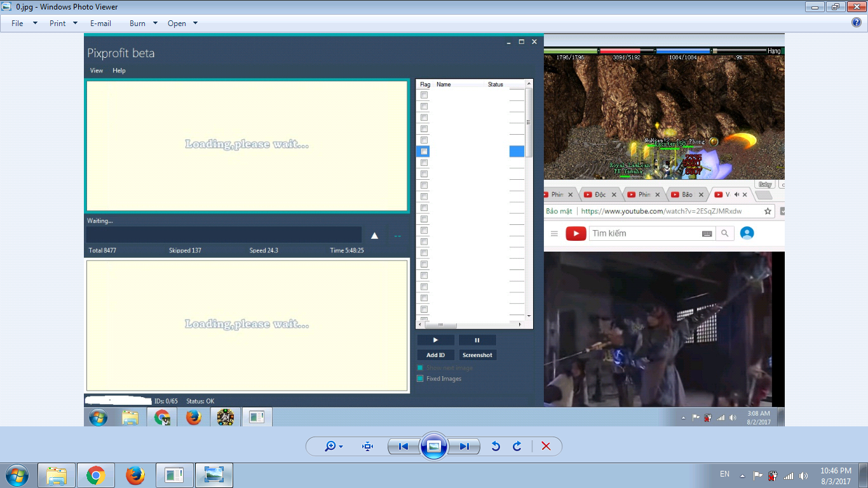Delete the photo with red X icon
868x488 pixels.
pos(546,447)
